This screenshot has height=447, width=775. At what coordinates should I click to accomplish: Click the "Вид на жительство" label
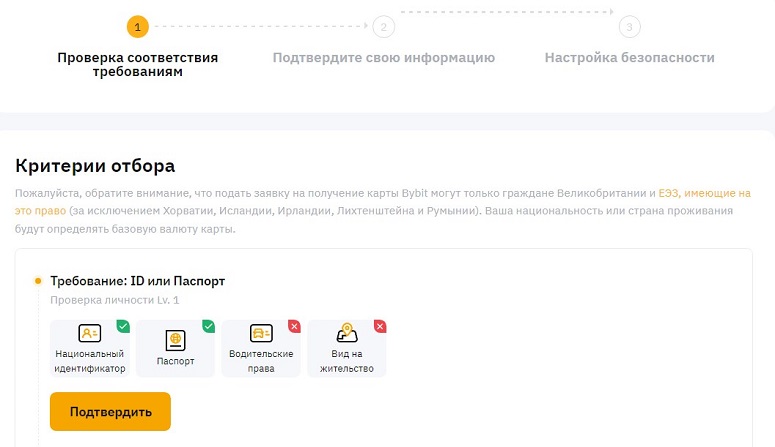[347, 361]
